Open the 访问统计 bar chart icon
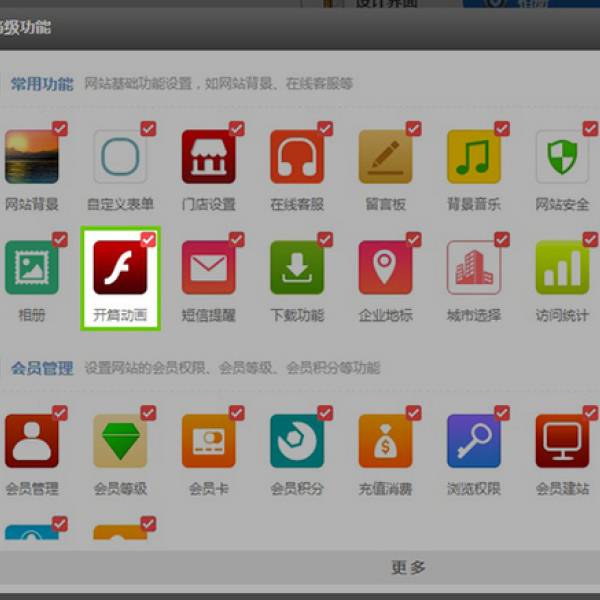This screenshot has width=600, height=600. (x=562, y=267)
